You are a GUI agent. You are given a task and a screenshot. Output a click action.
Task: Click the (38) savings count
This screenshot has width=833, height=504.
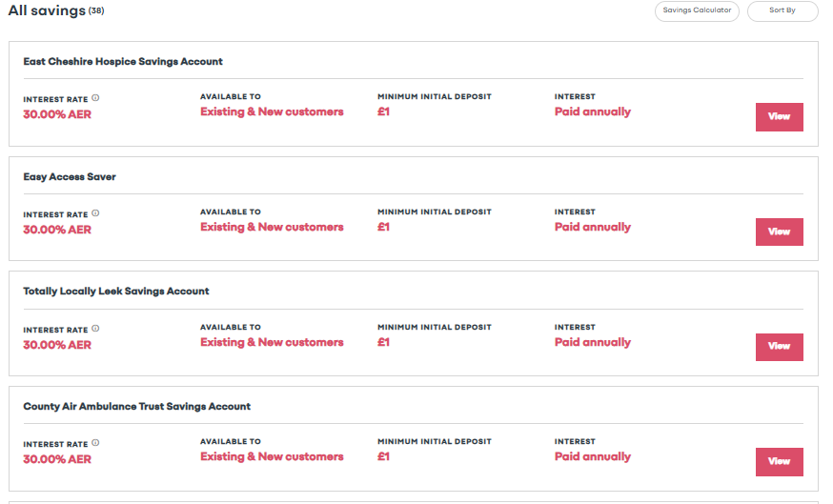pyautogui.click(x=96, y=10)
